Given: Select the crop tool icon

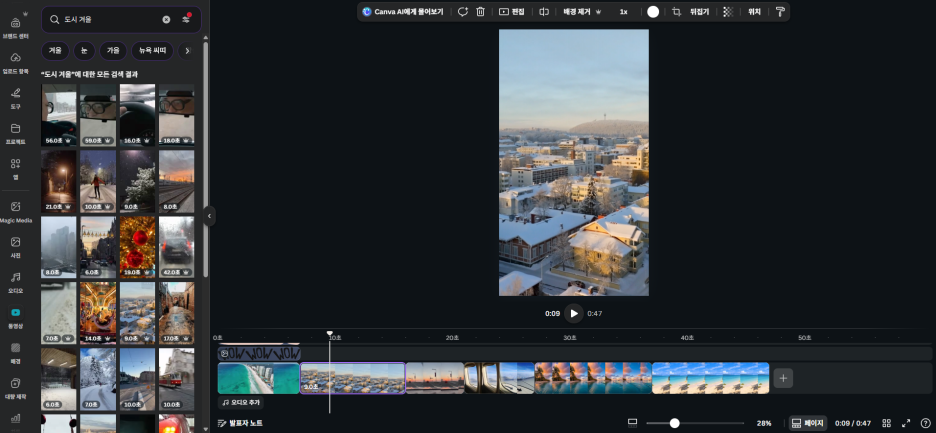Looking at the screenshot, I should [x=676, y=11].
